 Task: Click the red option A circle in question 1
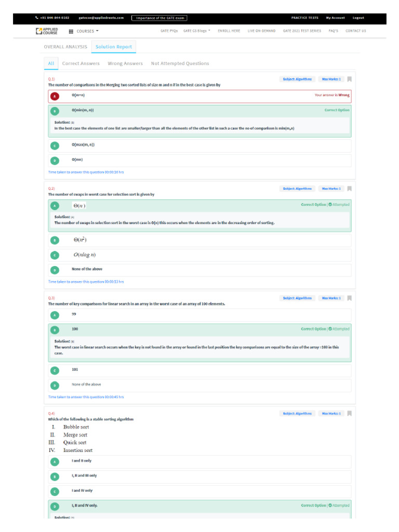pyautogui.click(x=55, y=96)
